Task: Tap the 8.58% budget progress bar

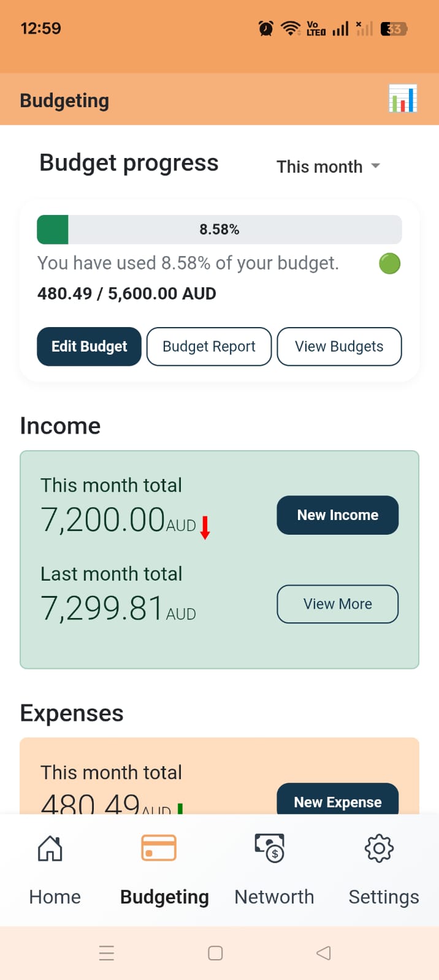Action: tap(219, 229)
